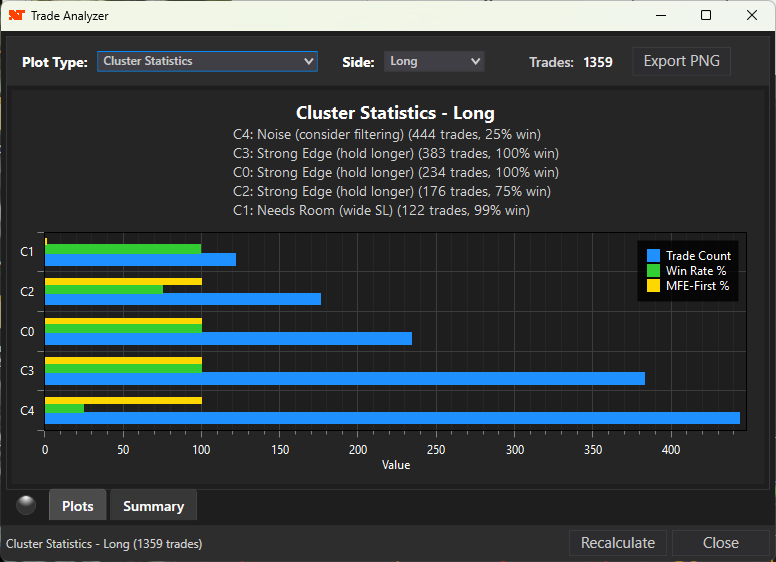This screenshot has height=562, width=776.
Task: Click the Trade Analyzer app icon in title bar
Action: tap(16, 16)
